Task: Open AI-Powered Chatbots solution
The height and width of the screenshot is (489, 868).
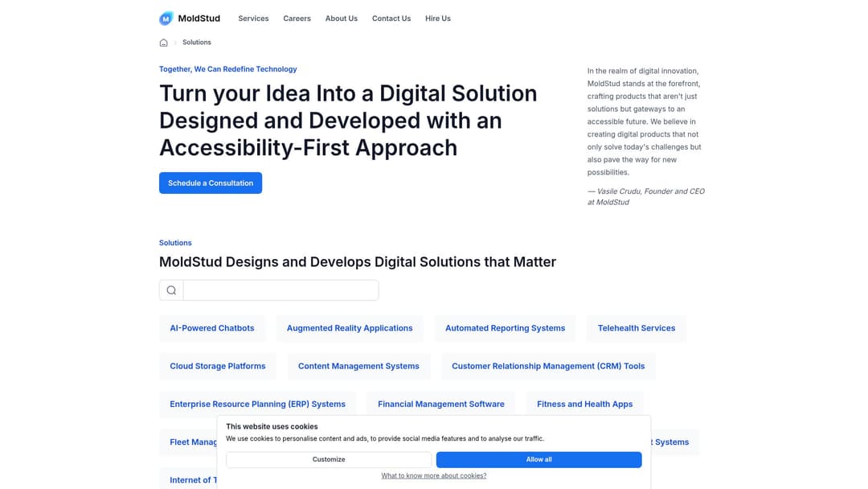Action: click(212, 328)
